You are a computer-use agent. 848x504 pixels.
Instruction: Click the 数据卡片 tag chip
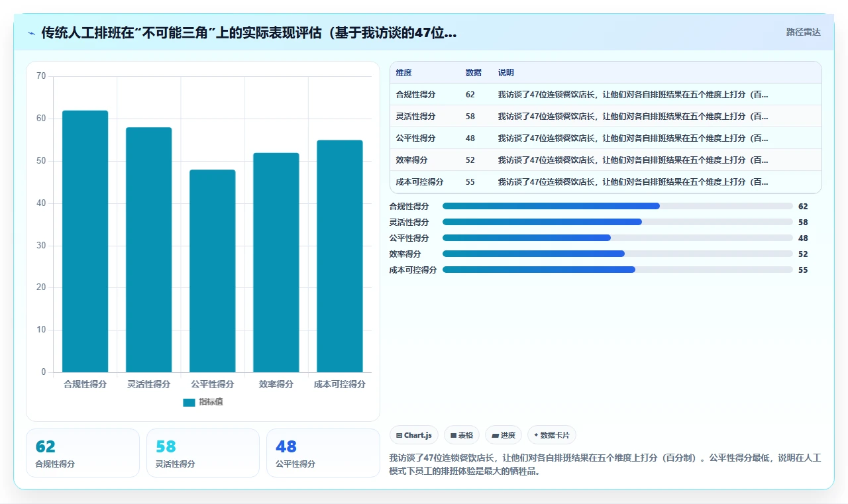point(552,435)
